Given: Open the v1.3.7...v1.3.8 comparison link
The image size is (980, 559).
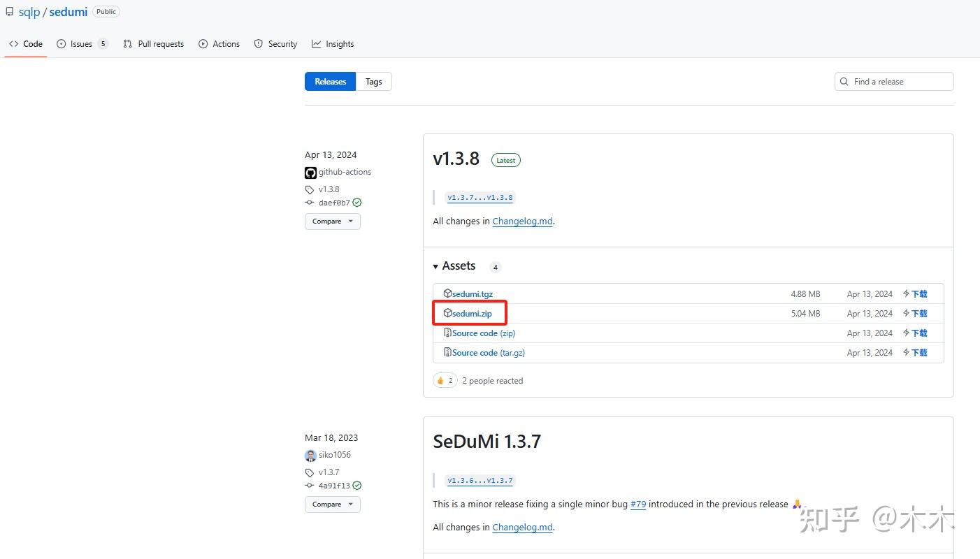Looking at the screenshot, I should (480, 198).
